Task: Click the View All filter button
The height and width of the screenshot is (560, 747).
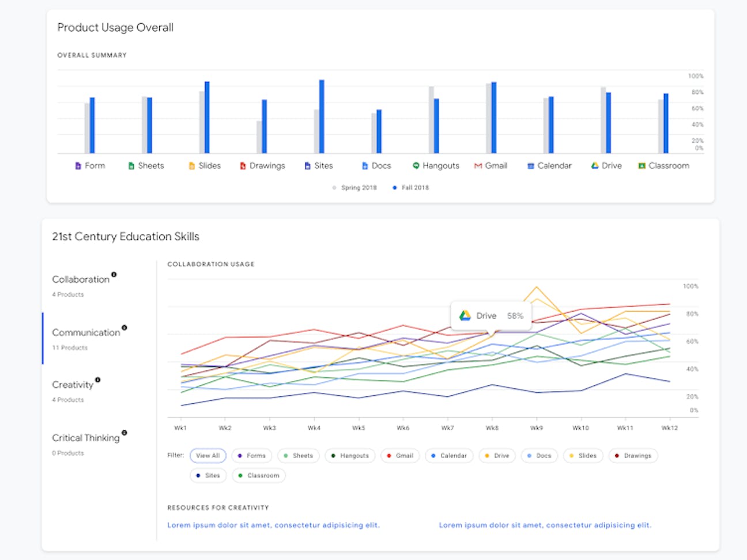Action: coord(207,455)
